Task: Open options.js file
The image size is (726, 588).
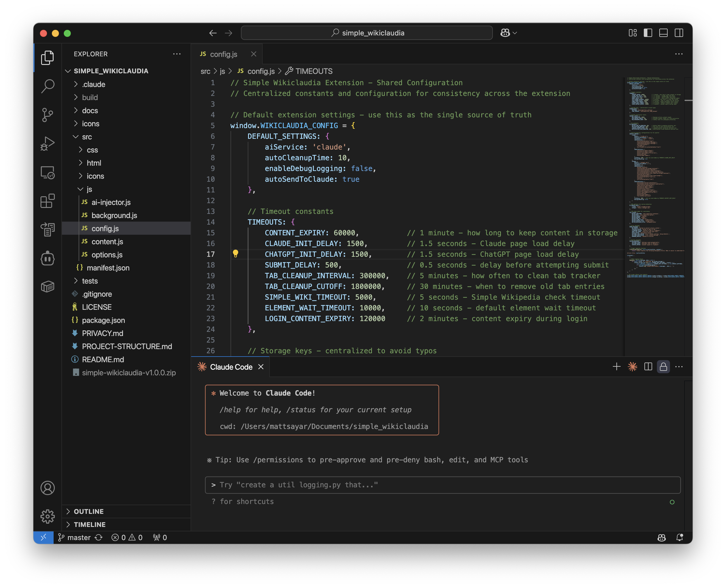Action: [126, 255]
